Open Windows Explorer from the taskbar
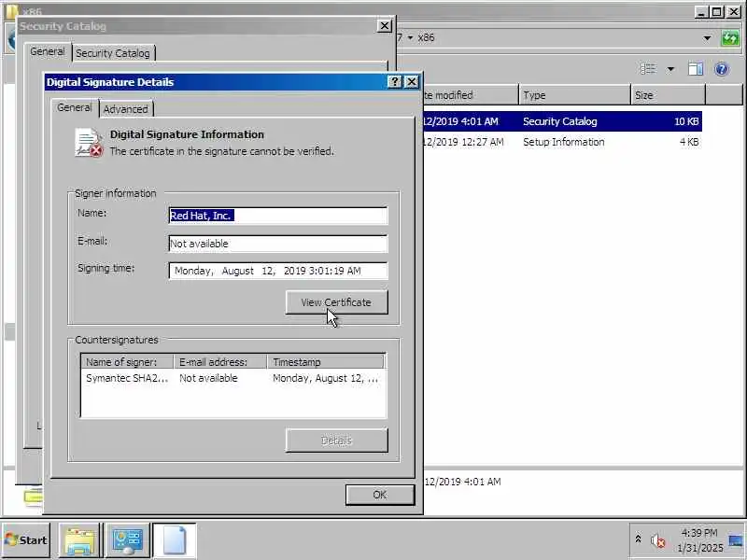Viewport: 747px width, 560px height. [79, 540]
